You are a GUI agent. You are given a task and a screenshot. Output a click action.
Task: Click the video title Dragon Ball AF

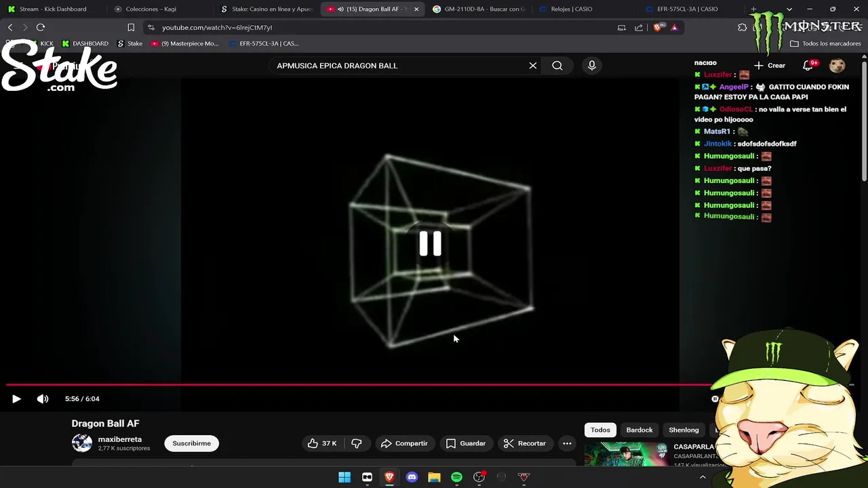tap(105, 423)
